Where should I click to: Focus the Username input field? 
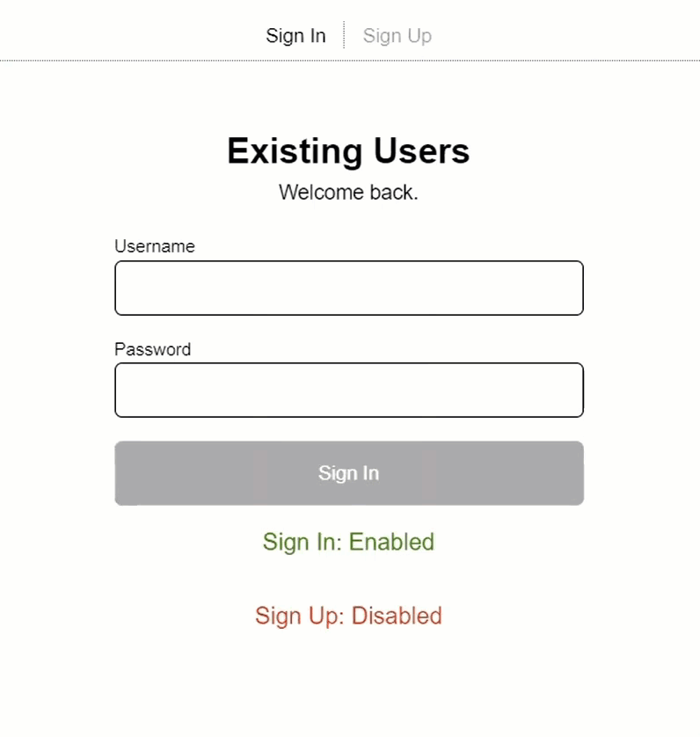[349, 288]
